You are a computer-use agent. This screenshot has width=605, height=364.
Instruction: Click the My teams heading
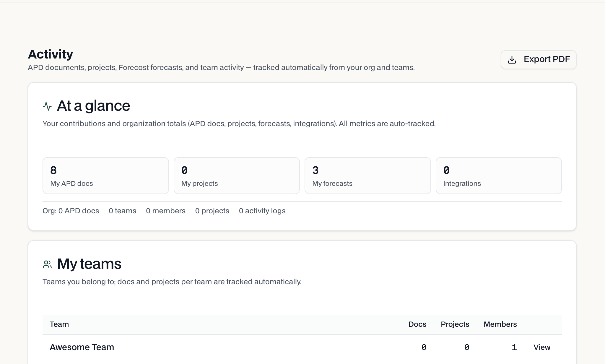(x=89, y=264)
